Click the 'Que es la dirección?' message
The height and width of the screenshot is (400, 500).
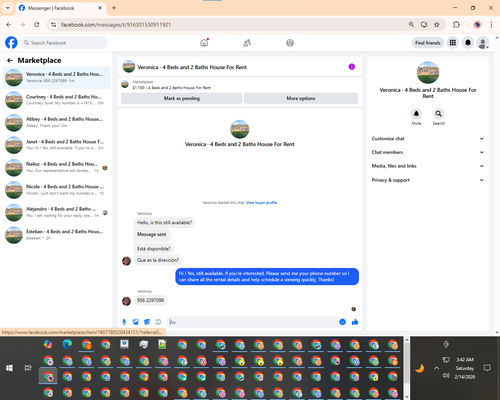coord(158,260)
